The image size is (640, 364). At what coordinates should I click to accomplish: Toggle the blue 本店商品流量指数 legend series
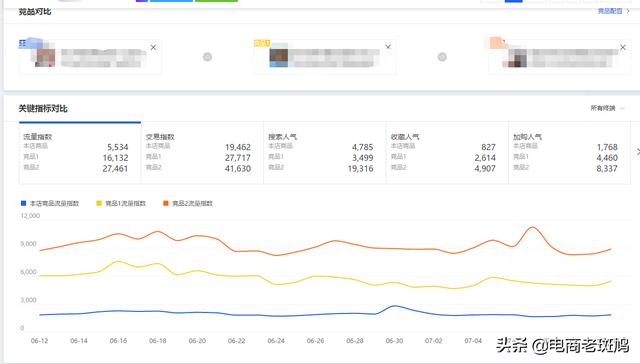pyautogui.click(x=50, y=203)
